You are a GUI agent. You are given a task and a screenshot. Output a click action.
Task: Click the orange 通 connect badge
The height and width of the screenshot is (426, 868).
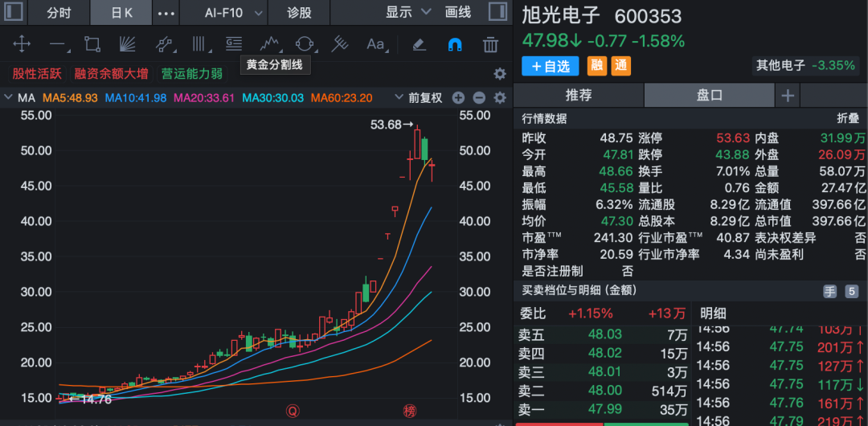click(x=621, y=66)
